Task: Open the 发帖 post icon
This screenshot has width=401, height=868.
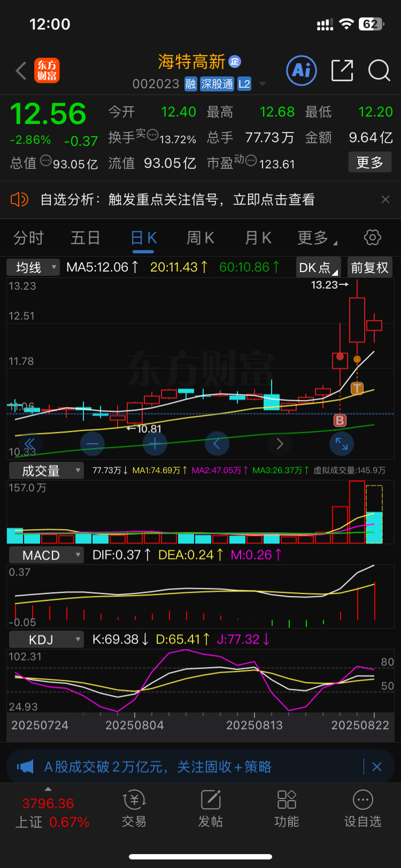Action: click(x=211, y=809)
